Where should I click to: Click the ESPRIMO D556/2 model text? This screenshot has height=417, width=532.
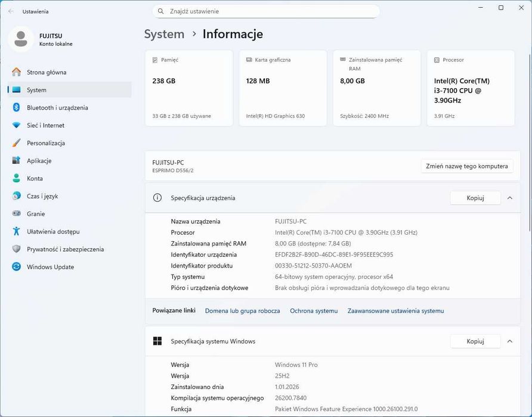[x=173, y=170]
